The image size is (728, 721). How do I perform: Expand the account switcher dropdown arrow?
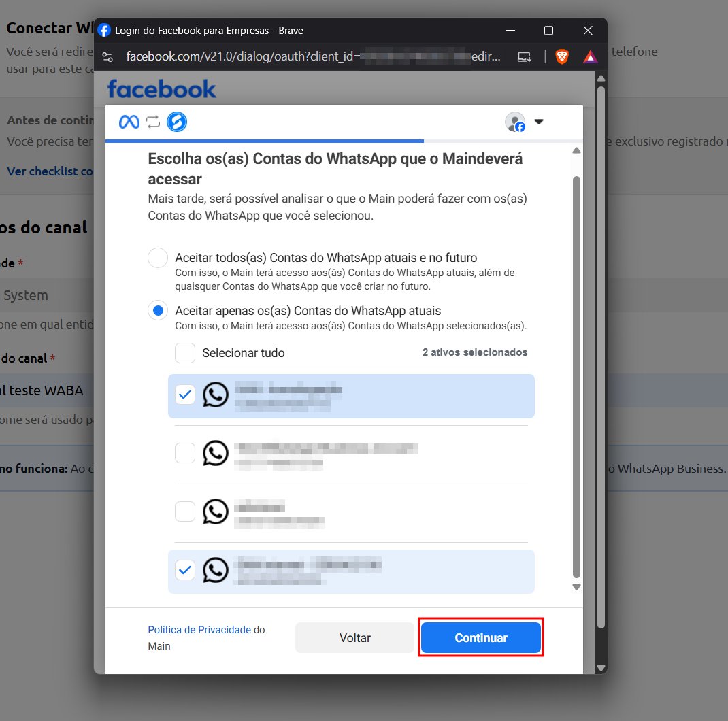539,122
